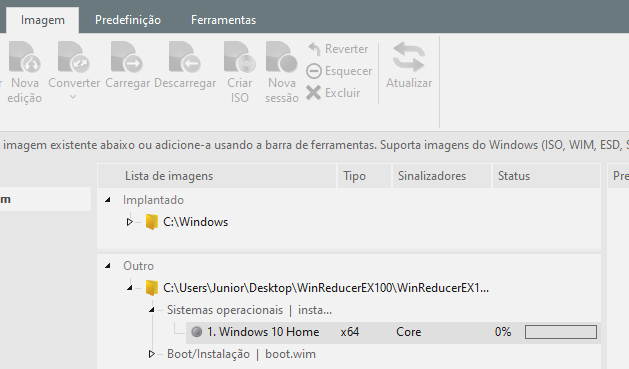
Task: Expand the Boot/Instalação node
Action: tap(151, 354)
